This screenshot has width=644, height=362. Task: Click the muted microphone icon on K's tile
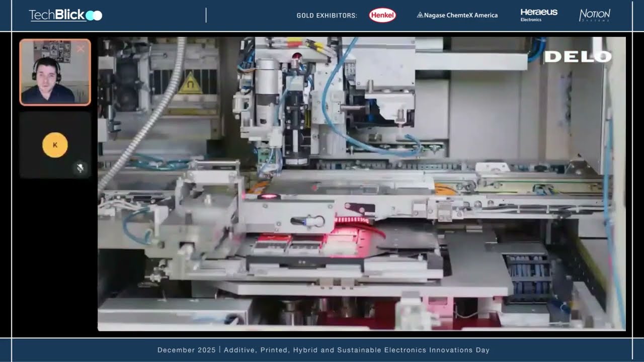pos(80,167)
